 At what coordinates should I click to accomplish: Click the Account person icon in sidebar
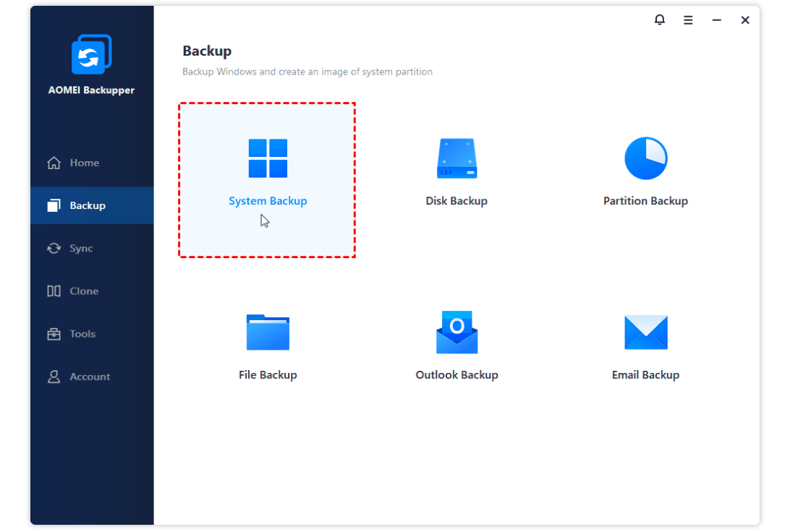pyautogui.click(x=54, y=377)
